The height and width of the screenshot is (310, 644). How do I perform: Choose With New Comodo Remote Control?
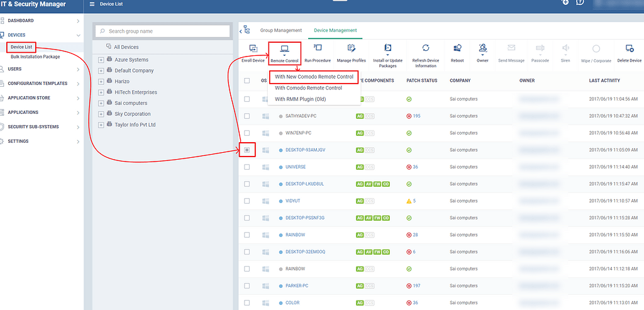click(x=314, y=77)
